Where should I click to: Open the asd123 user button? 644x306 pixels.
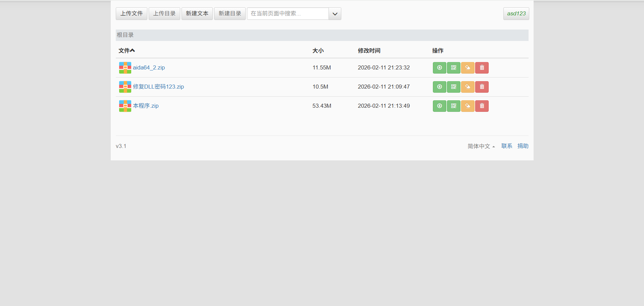click(x=516, y=14)
